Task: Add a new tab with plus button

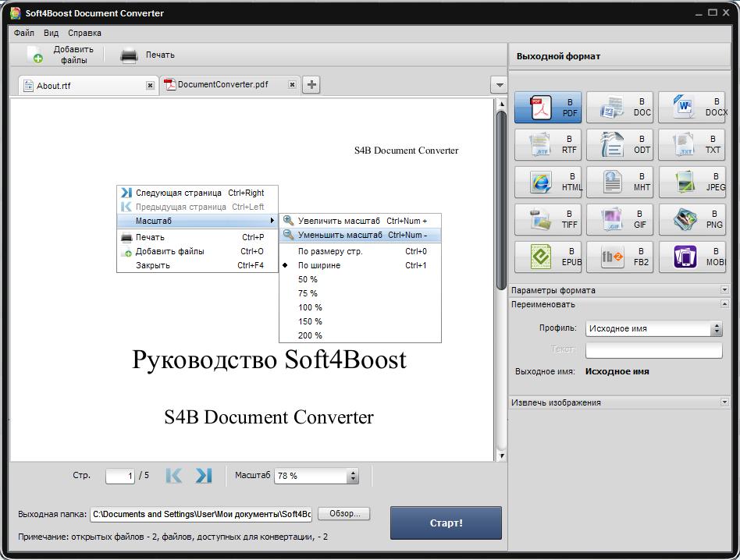Action: (x=311, y=85)
